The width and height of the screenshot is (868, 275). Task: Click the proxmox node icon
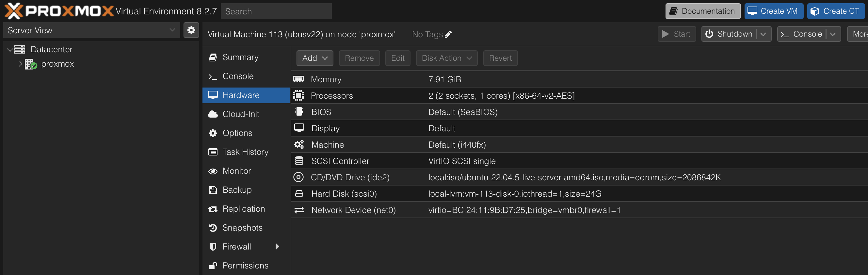coord(31,64)
